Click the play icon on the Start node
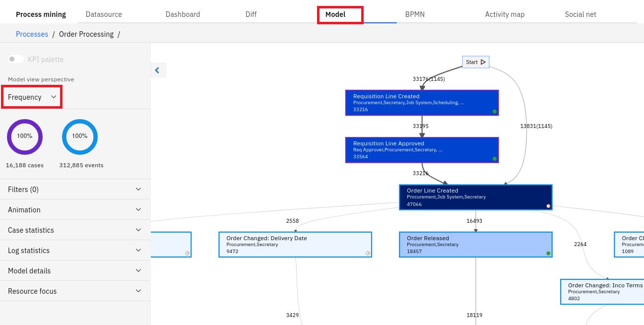 tap(483, 62)
